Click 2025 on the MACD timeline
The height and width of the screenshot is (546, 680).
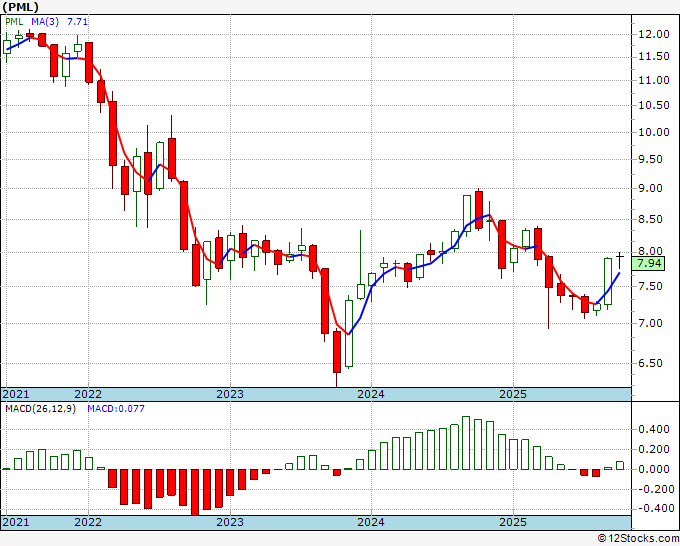(x=513, y=522)
